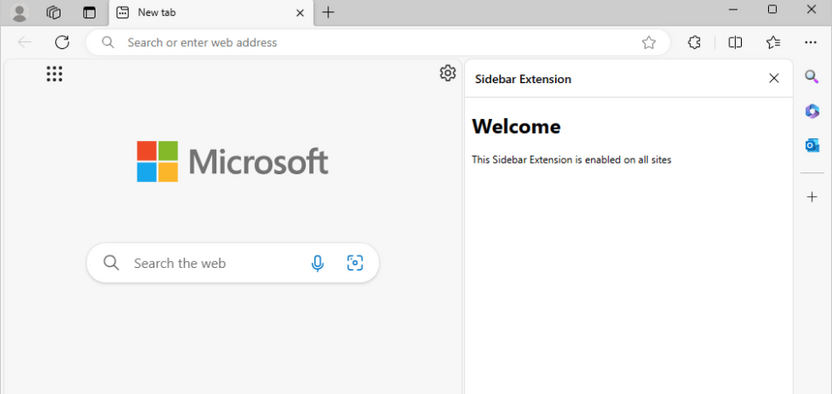Open sidebar Search icon
832x394 pixels.
[x=812, y=77]
